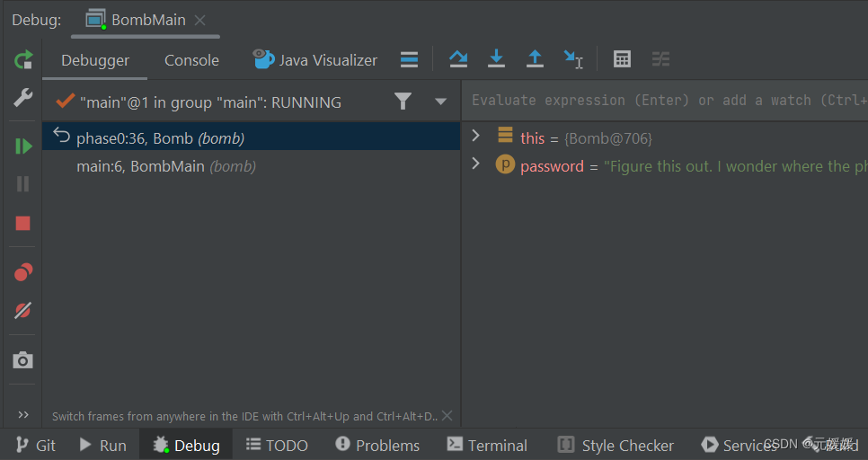The width and height of the screenshot is (868, 460).
Task: Open Style Checker tool window
Action: 616,445
